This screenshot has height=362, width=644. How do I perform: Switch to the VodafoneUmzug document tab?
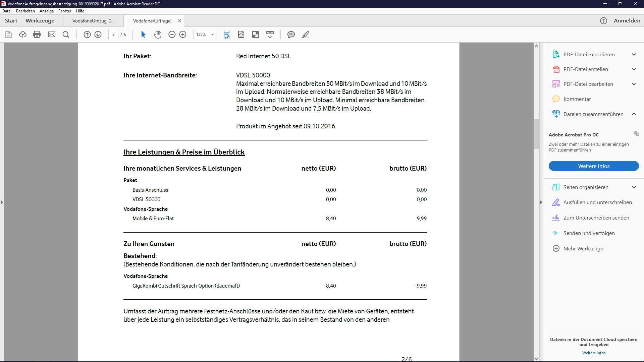pyautogui.click(x=93, y=21)
